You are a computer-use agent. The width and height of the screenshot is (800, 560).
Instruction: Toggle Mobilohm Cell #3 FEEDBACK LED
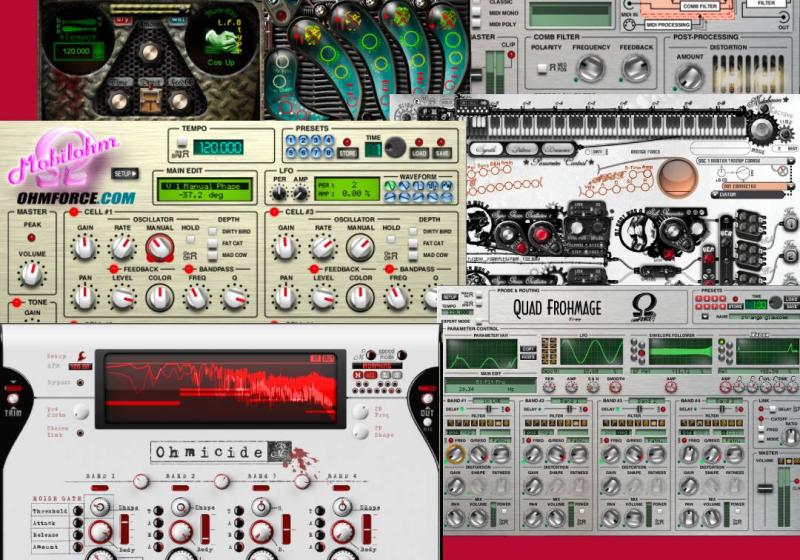[314, 269]
